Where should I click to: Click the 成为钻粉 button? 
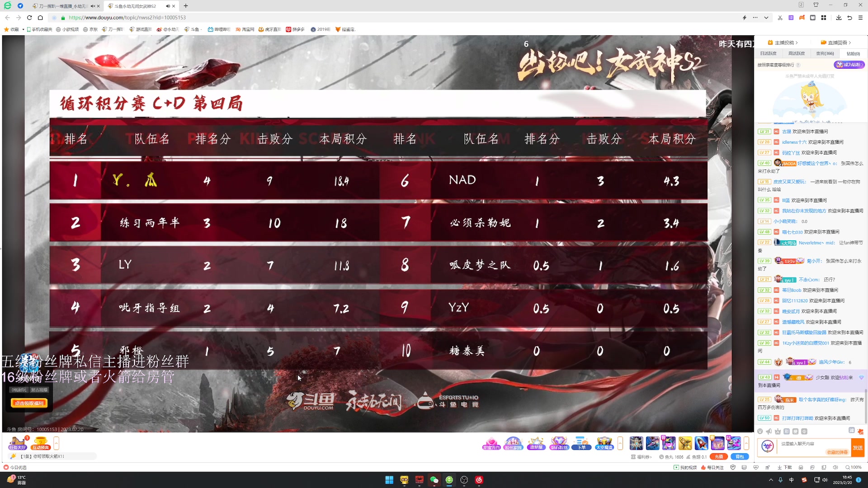tap(849, 65)
